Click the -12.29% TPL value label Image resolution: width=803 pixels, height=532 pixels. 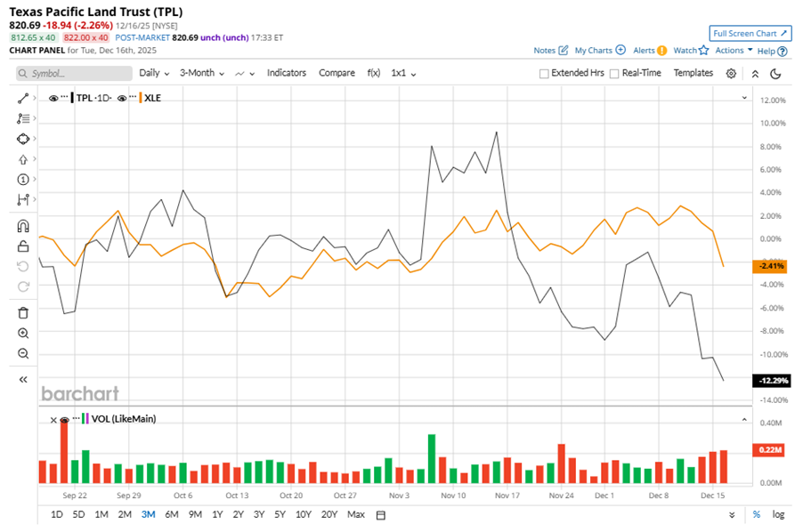[x=772, y=381]
